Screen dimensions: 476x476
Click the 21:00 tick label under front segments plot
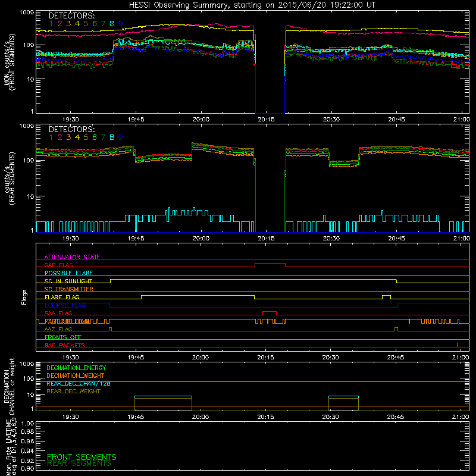click(461, 120)
